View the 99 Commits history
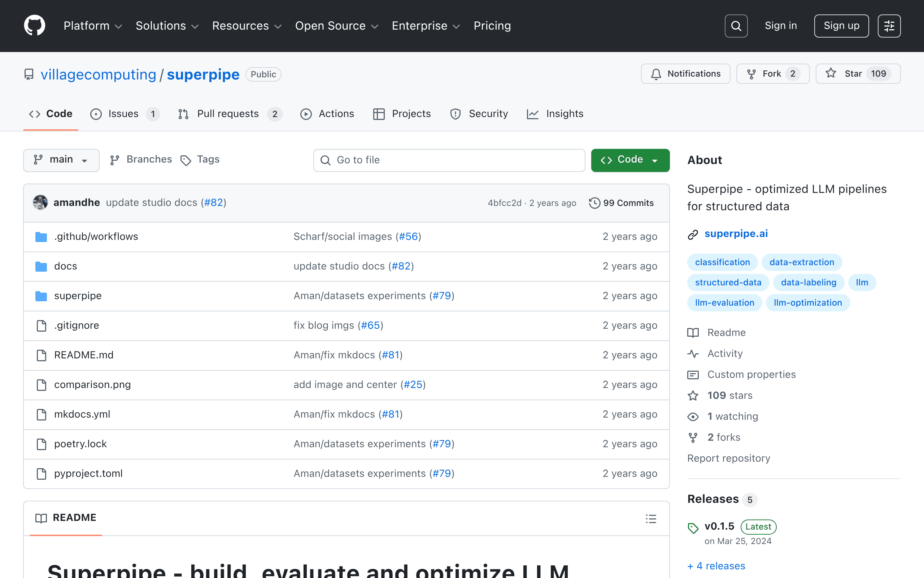 coord(621,203)
